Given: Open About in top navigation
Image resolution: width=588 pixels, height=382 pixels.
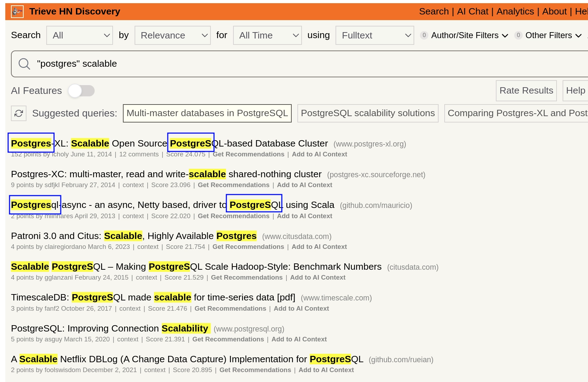Looking at the screenshot, I should pos(554,12).
